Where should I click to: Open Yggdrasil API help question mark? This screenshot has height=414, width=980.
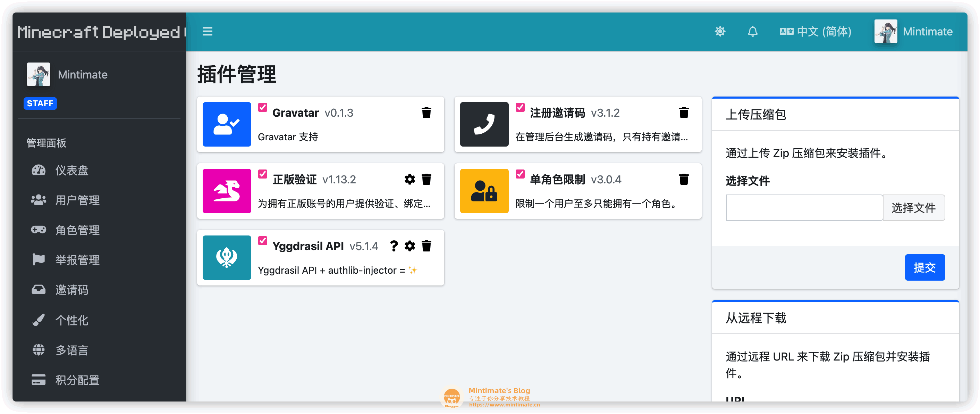coord(394,246)
